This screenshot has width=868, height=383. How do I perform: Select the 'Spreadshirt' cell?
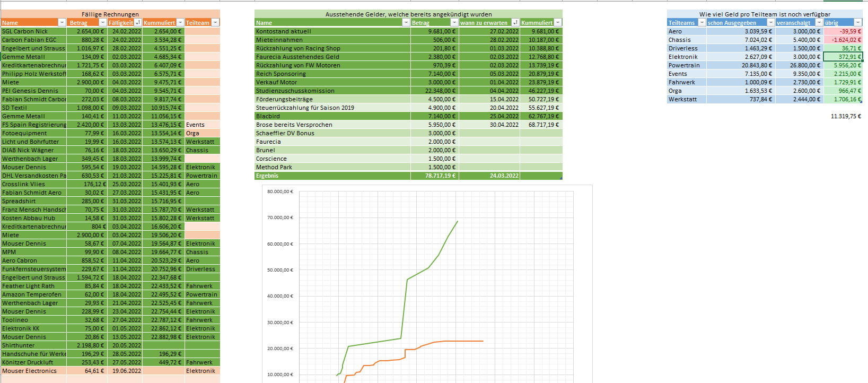tap(33, 201)
